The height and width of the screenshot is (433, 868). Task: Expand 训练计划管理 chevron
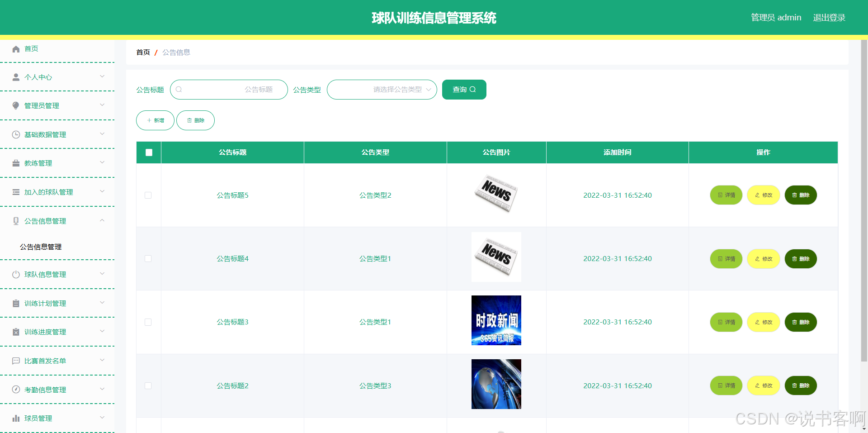(x=102, y=303)
